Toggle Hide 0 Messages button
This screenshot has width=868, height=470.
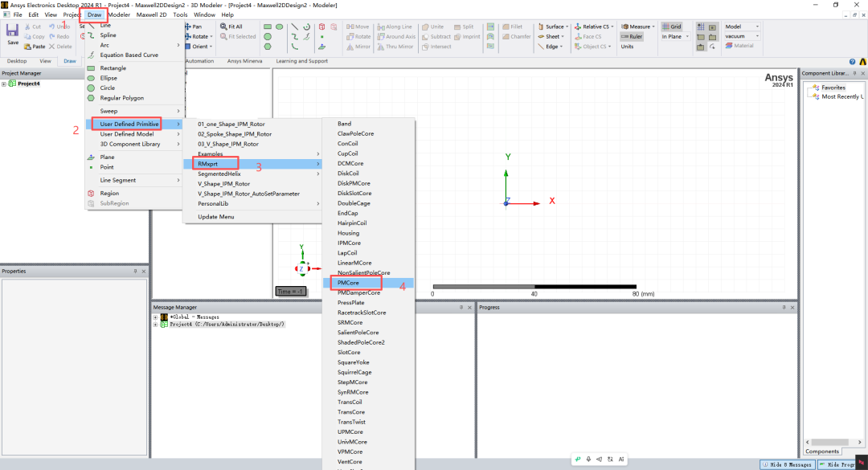pyautogui.click(x=787, y=464)
